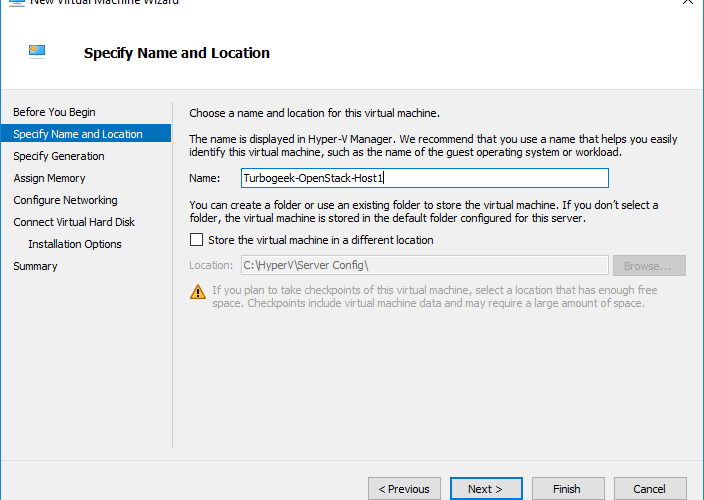Click the text 'Choose a name and location for this virtual machine.'

coord(314,113)
